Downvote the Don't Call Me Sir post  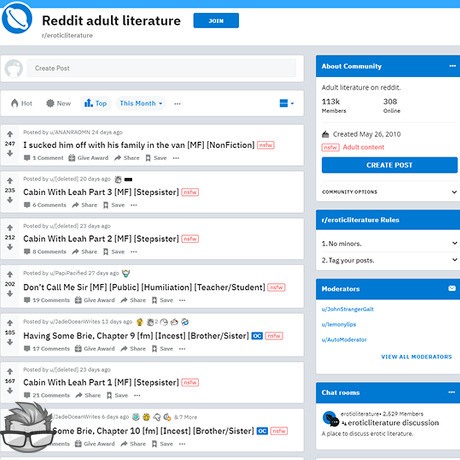tap(10, 294)
